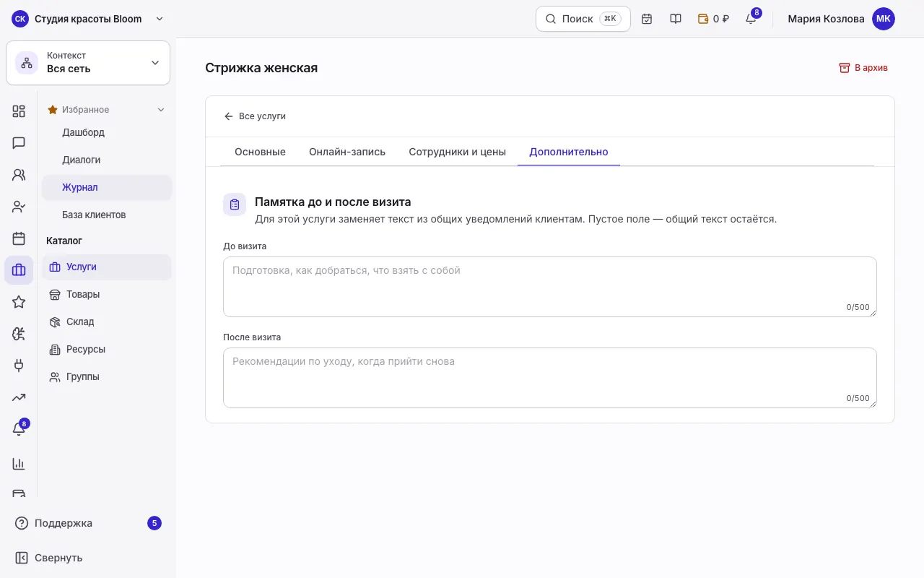Select the Дополнительно tab

click(569, 152)
